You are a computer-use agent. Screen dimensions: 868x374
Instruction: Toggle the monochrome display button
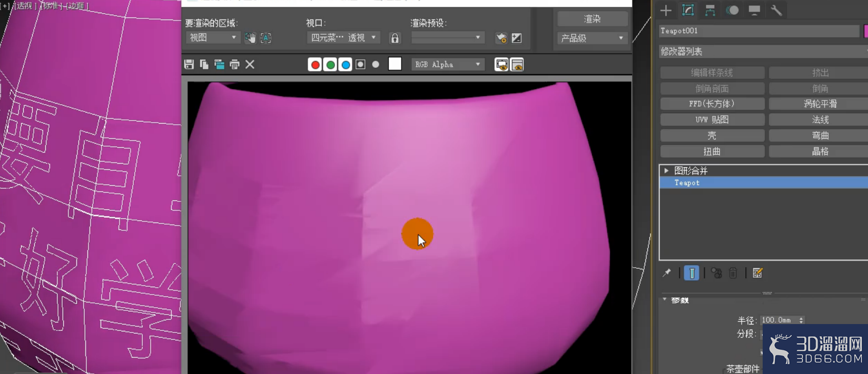376,64
